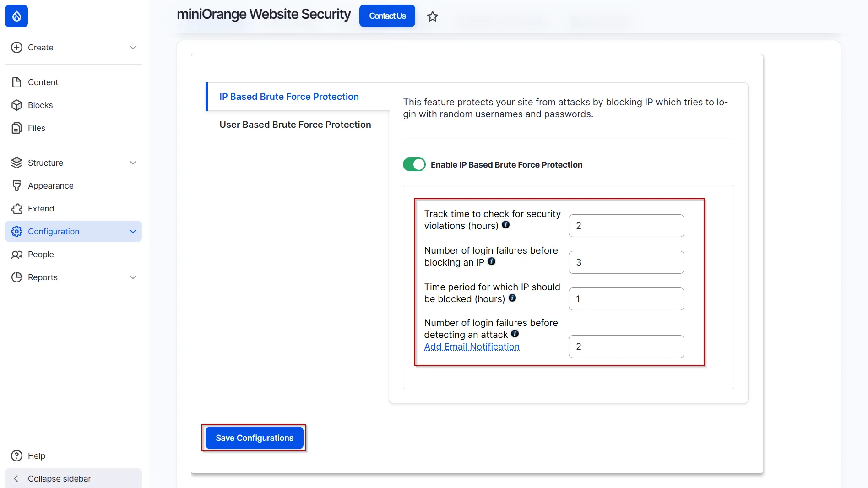Click the Files document icon
The width and height of the screenshot is (868, 488).
[x=16, y=128]
